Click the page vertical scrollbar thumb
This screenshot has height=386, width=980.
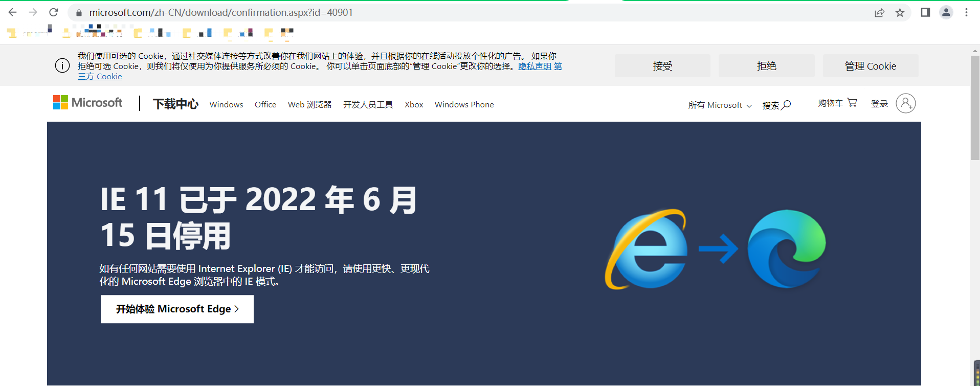coord(975,107)
